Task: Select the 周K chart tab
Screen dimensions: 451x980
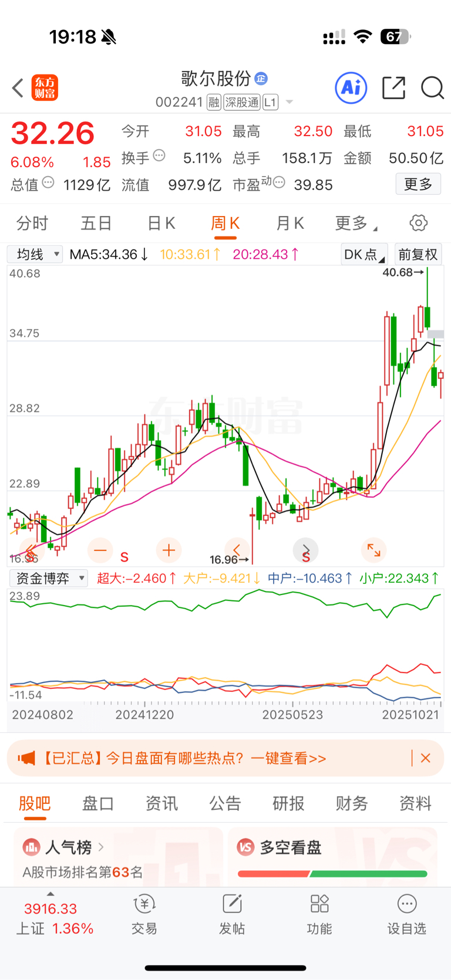Action: click(225, 224)
